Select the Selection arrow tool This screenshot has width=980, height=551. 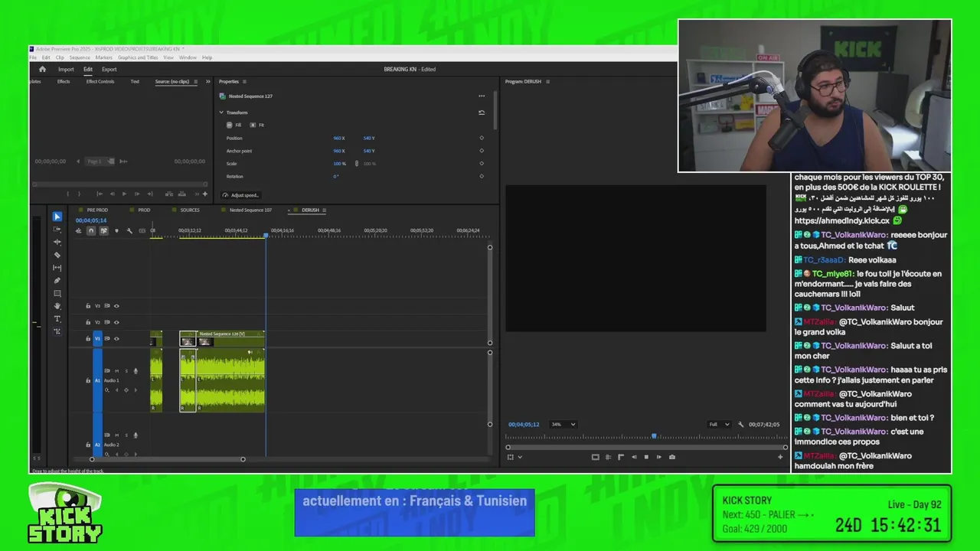click(x=57, y=217)
